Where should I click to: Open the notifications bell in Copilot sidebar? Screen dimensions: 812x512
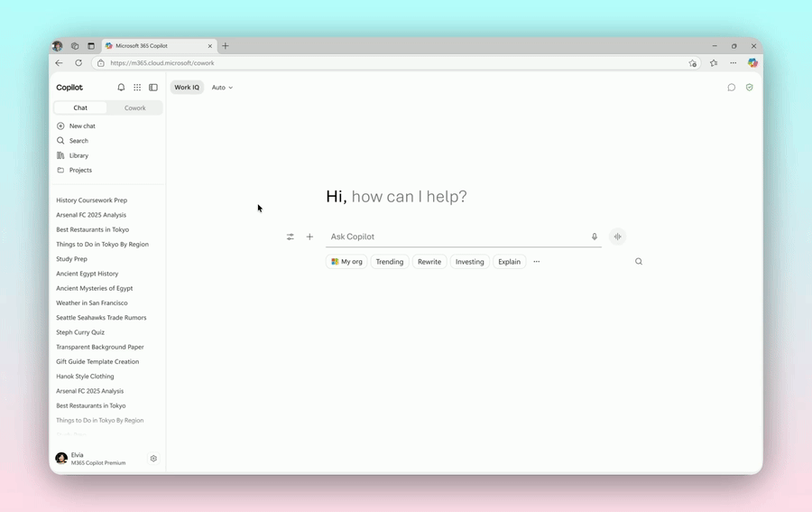pyautogui.click(x=121, y=88)
